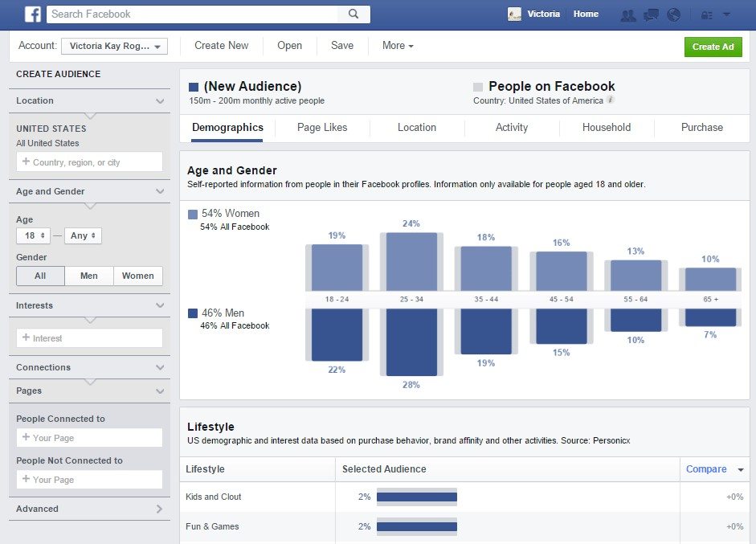This screenshot has height=544, width=756.
Task: Select Women gender option
Action: [138, 276]
